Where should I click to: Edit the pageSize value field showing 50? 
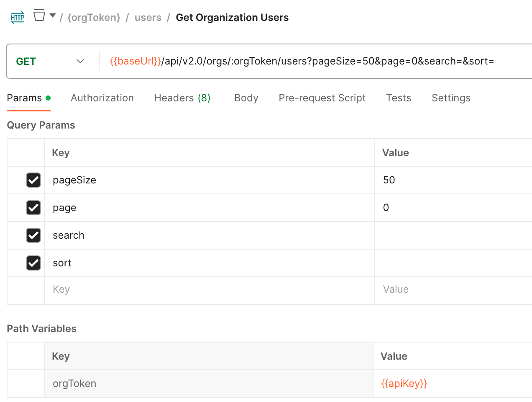452,180
